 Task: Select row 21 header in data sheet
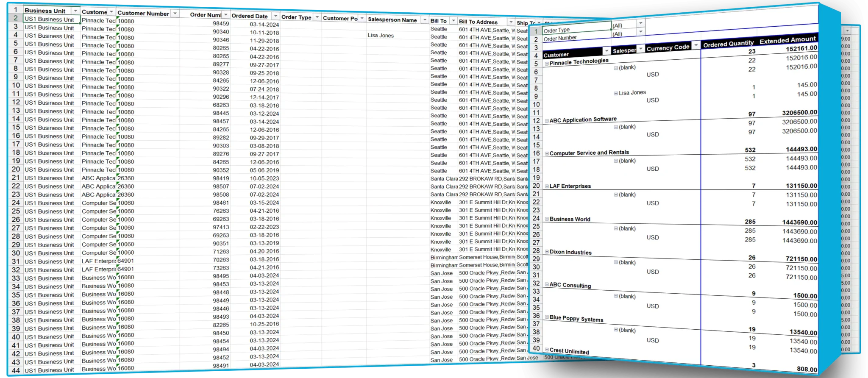pyautogui.click(x=16, y=178)
